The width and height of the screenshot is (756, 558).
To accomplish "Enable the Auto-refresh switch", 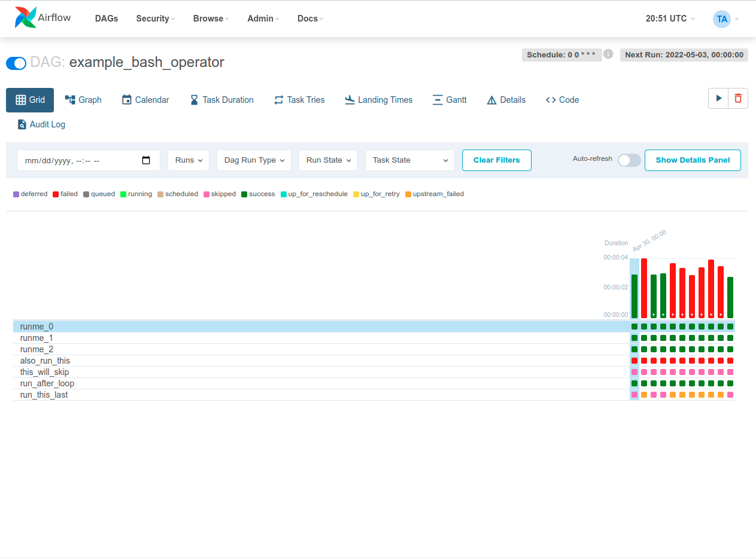I will pyautogui.click(x=629, y=160).
